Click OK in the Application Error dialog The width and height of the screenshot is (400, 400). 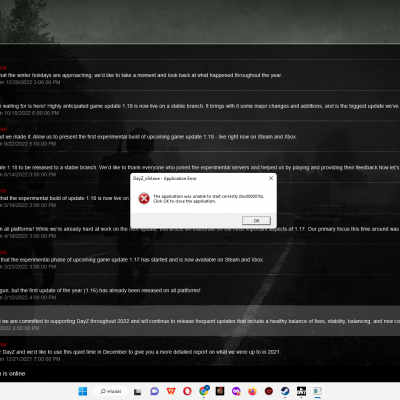tap(256, 221)
